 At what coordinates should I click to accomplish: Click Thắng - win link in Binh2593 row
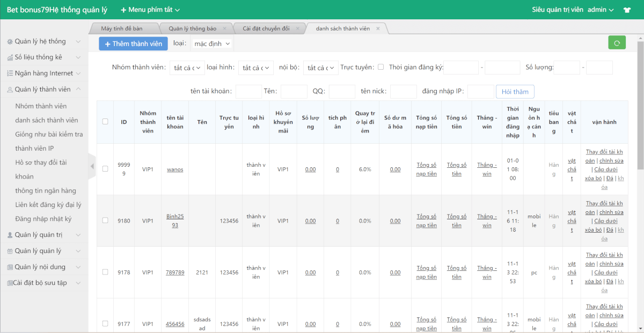point(487,220)
